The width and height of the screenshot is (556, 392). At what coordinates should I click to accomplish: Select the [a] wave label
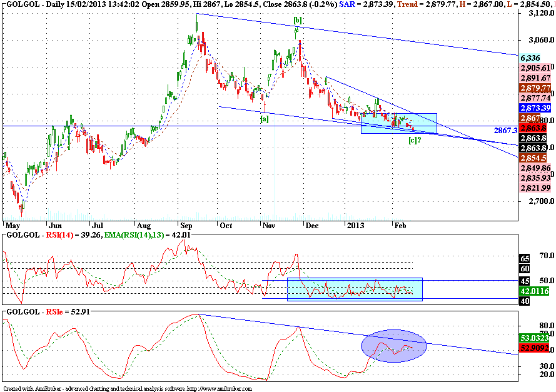click(x=264, y=119)
